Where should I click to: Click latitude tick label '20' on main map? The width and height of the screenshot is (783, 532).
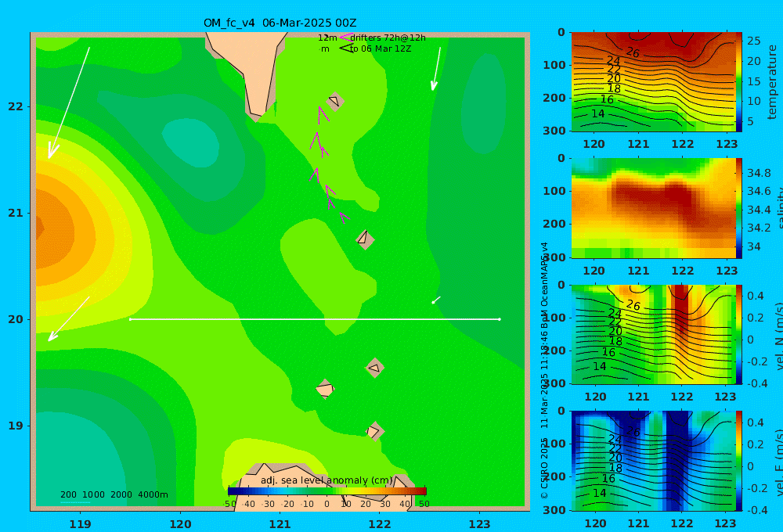coord(16,319)
